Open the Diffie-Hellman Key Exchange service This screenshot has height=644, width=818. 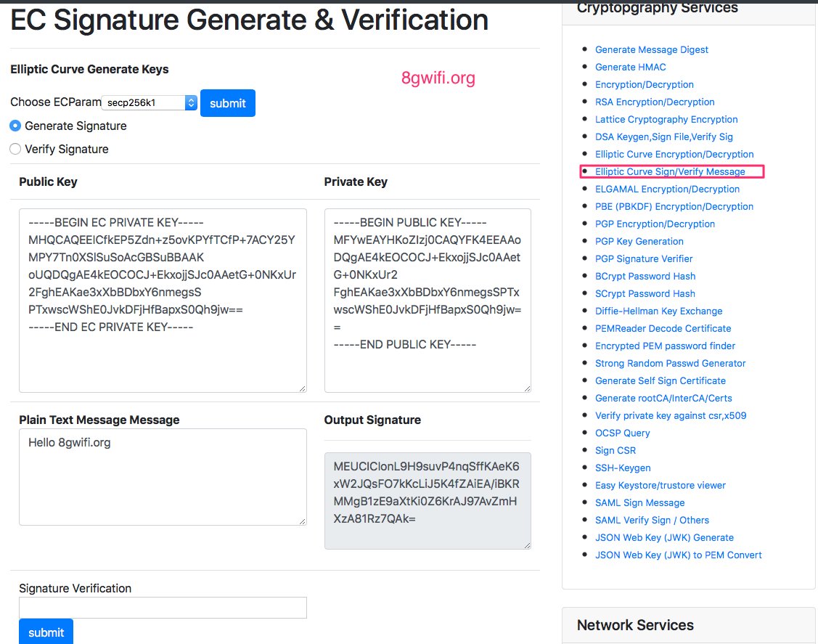[x=658, y=311]
